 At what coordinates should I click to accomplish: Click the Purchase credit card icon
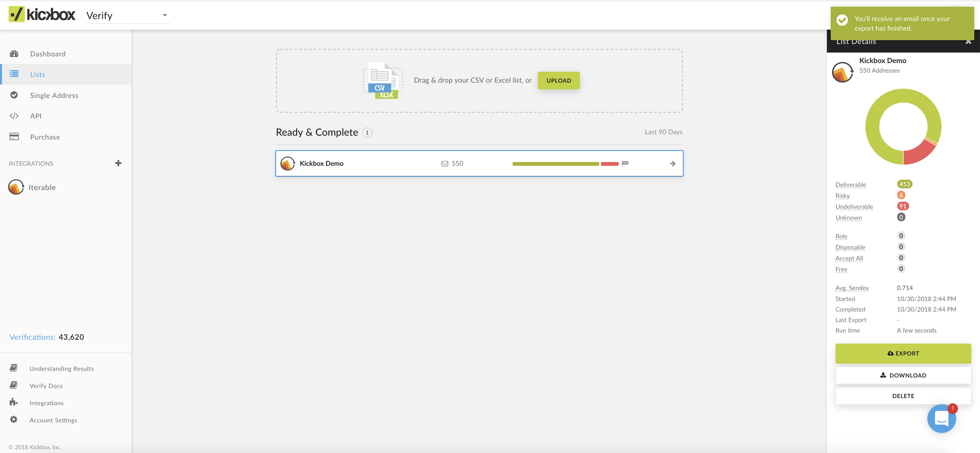tap(14, 137)
